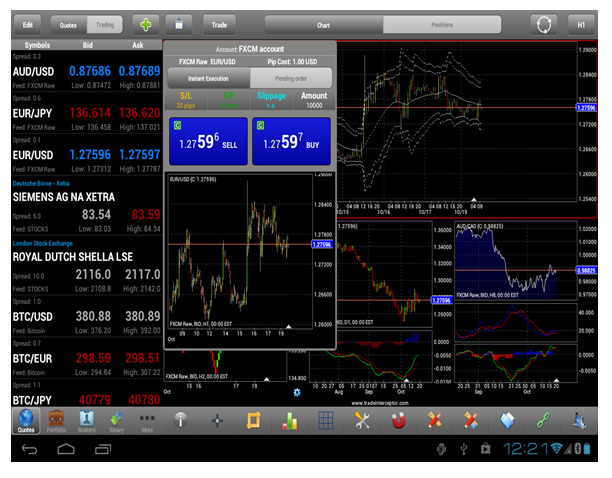Click the Symbols column header
Screen dimensions: 612x478
click(37, 45)
